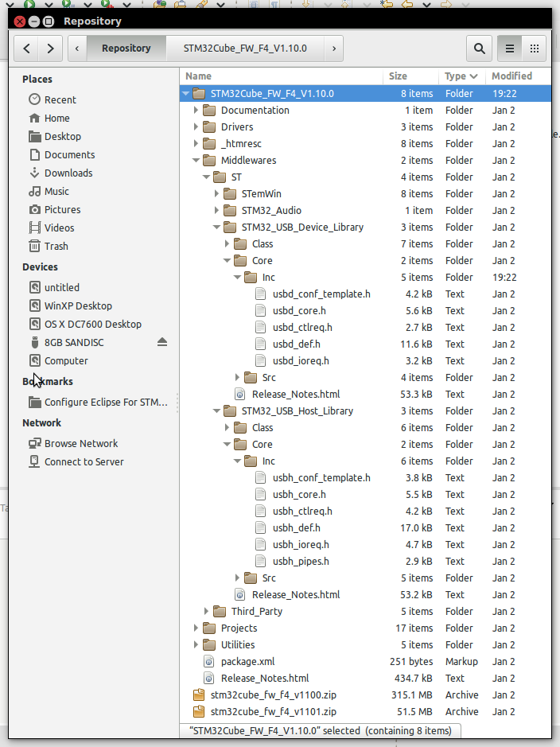Expand the Documentation folder
This screenshot has height=747, width=560.
tap(196, 111)
